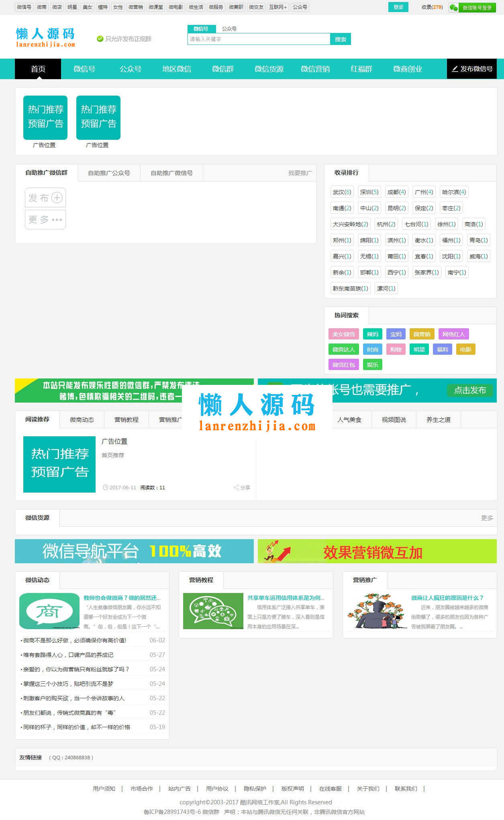Click 联系我们 footer link
This screenshot has width=504, height=820.
[406, 789]
